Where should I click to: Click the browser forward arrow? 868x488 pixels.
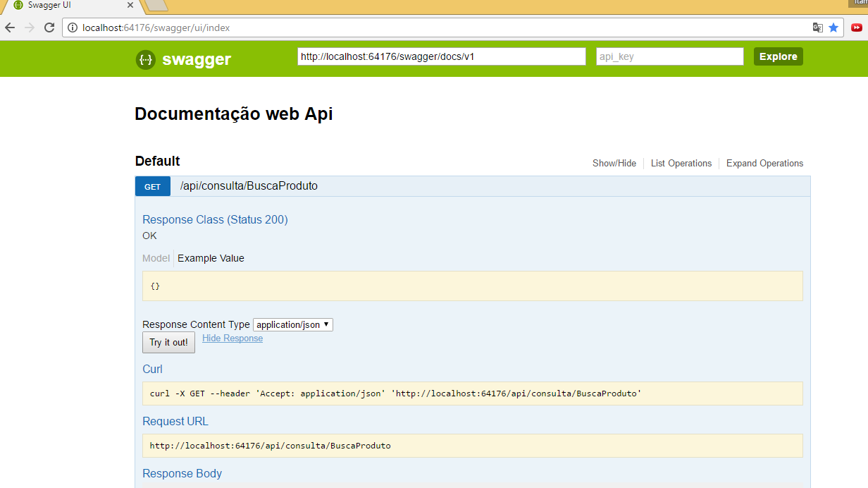tap(30, 28)
